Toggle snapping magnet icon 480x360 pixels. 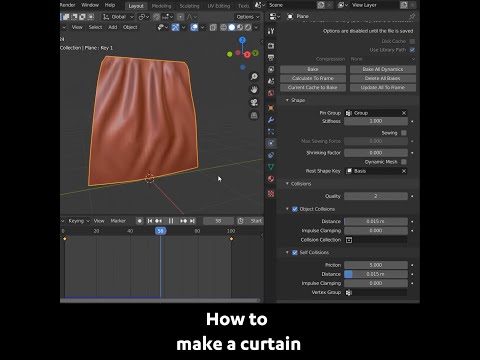pyautogui.click(x=157, y=17)
